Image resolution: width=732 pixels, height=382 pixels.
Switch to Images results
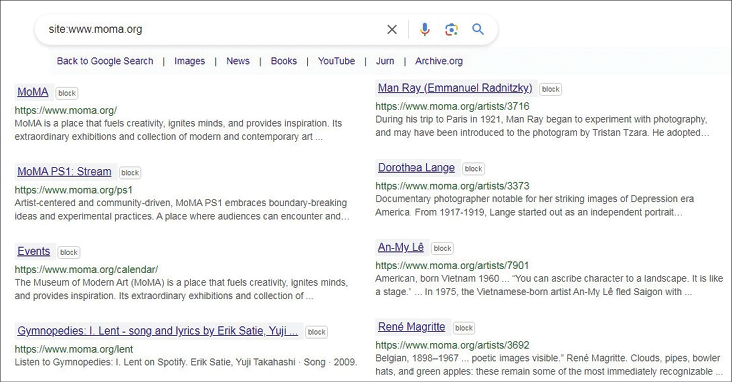(x=190, y=61)
